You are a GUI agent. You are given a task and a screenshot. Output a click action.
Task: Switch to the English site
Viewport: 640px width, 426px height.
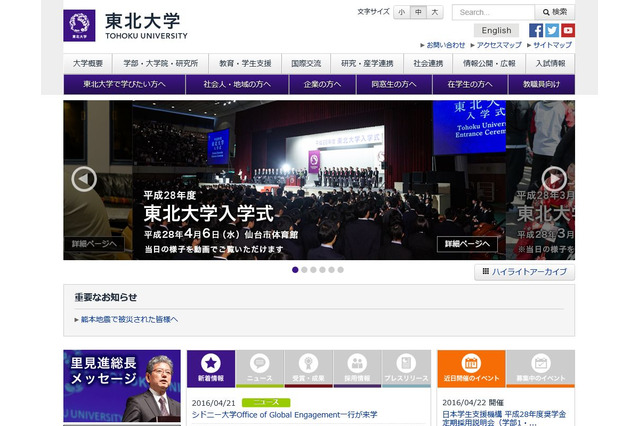coord(496,30)
